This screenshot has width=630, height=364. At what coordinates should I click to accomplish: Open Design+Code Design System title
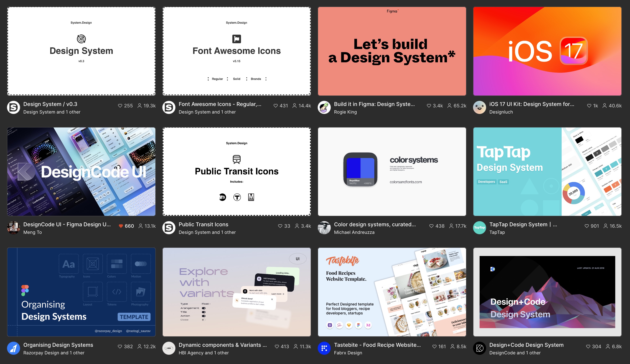click(526, 345)
